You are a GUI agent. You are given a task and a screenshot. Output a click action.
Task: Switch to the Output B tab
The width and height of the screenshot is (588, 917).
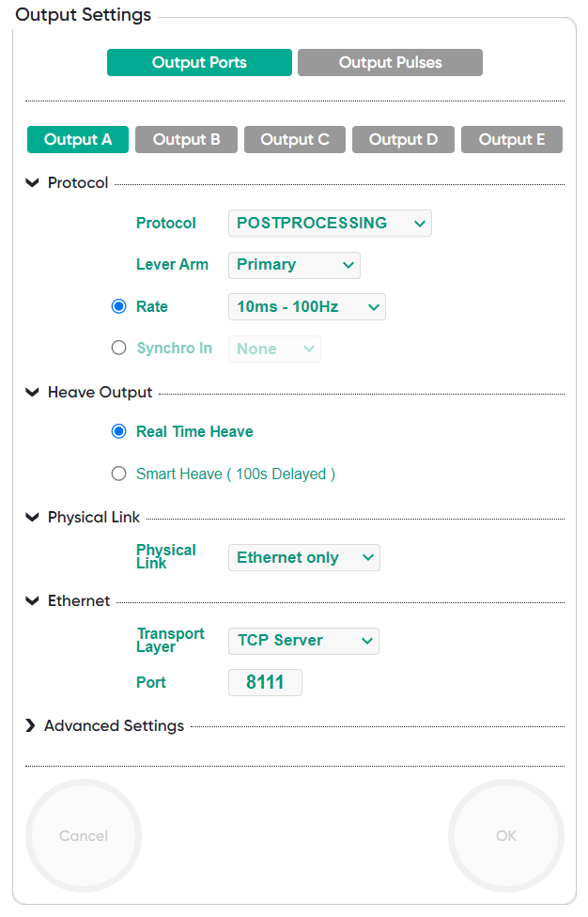[x=186, y=140]
